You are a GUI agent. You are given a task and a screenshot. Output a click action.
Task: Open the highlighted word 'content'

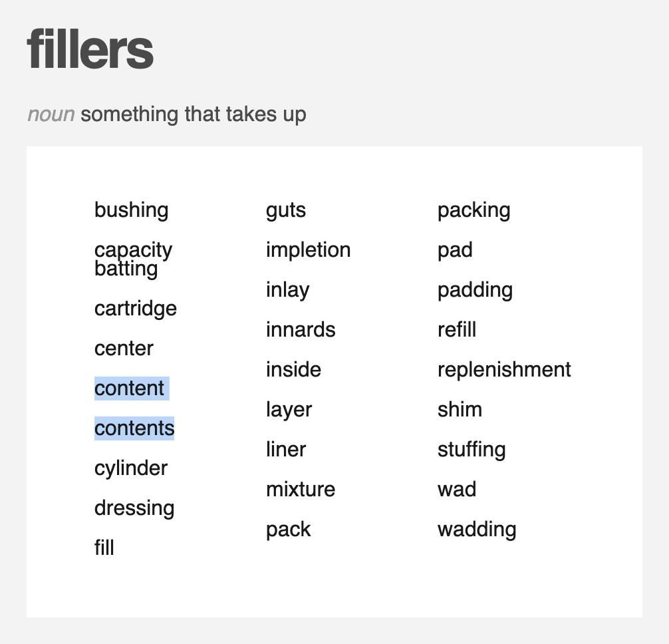tap(129, 389)
